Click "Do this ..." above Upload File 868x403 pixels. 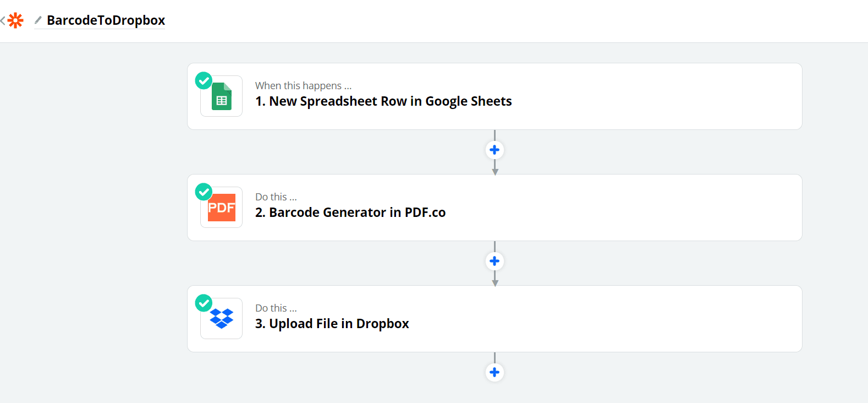pyautogui.click(x=276, y=308)
